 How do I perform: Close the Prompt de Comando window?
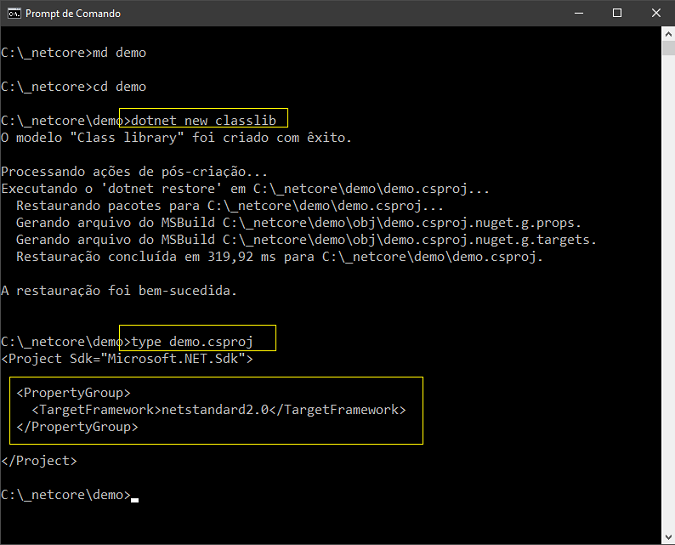[x=656, y=13]
